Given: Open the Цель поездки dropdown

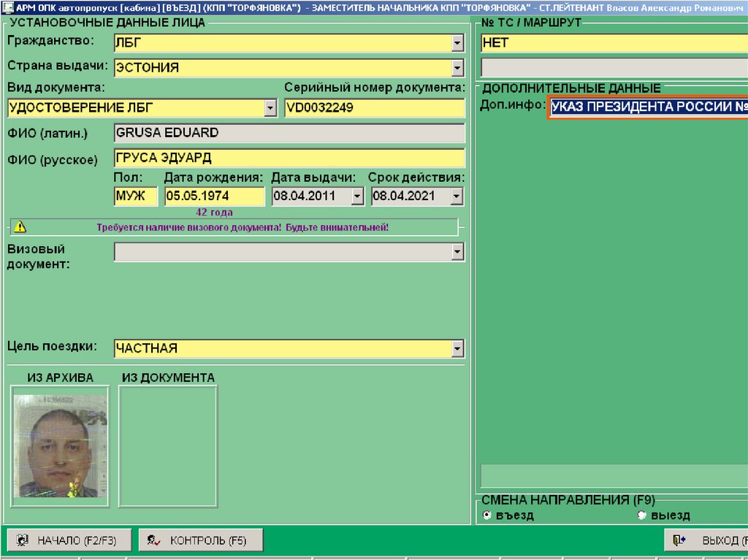Looking at the screenshot, I should pos(457,348).
